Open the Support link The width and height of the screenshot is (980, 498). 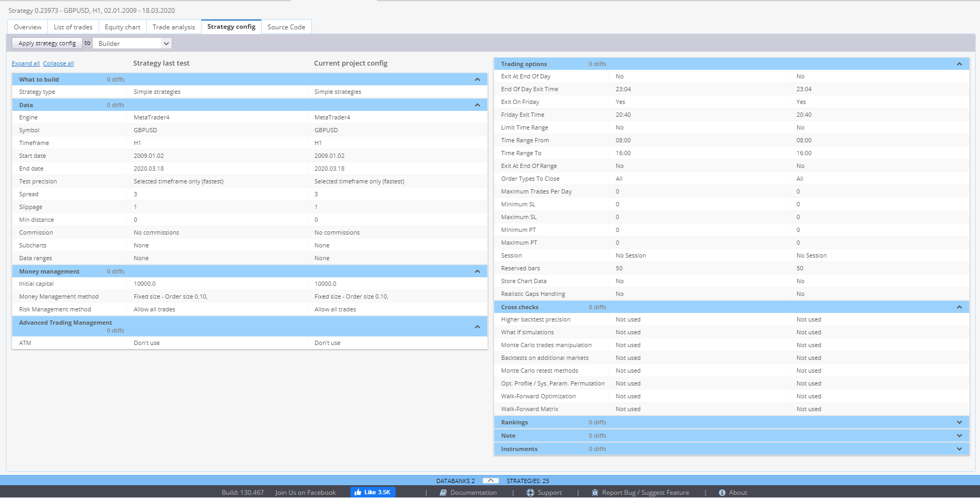tap(550, 493)
